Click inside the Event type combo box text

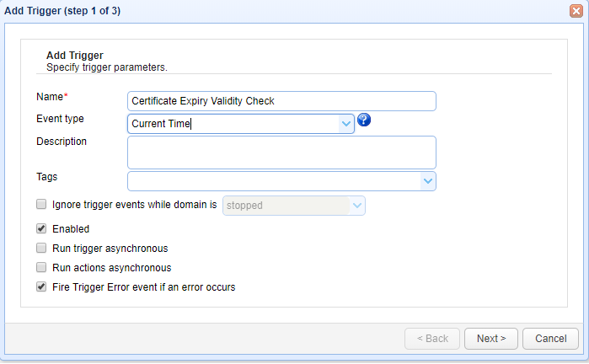point(233,124)
